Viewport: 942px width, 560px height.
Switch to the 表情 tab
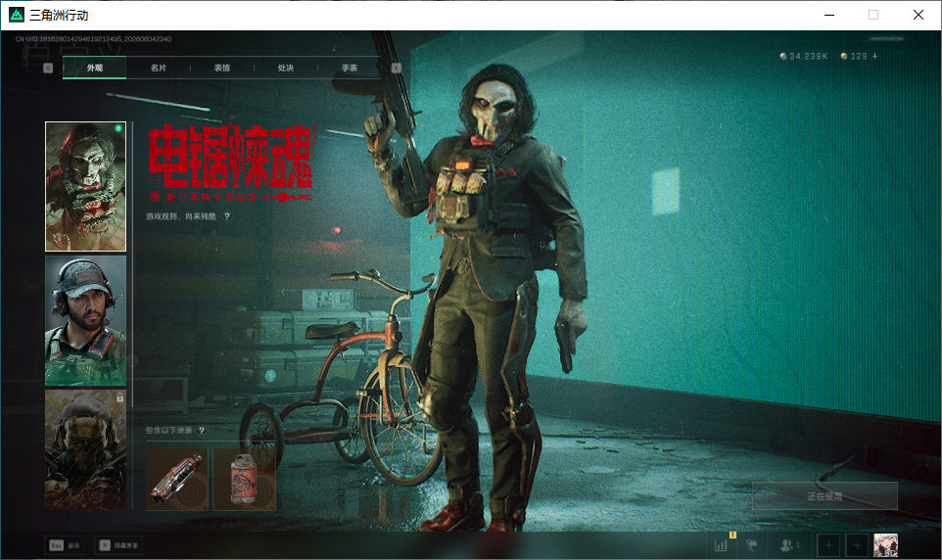(221, 68)
